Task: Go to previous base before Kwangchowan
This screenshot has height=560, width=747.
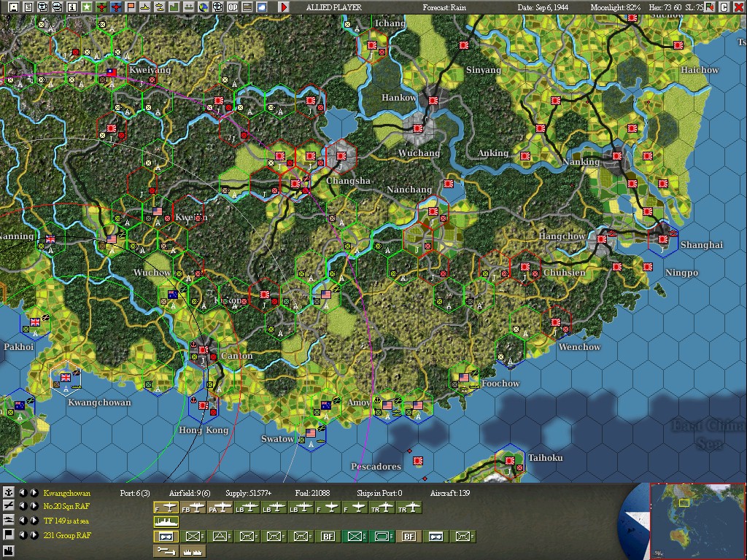Action: [23, 492]
